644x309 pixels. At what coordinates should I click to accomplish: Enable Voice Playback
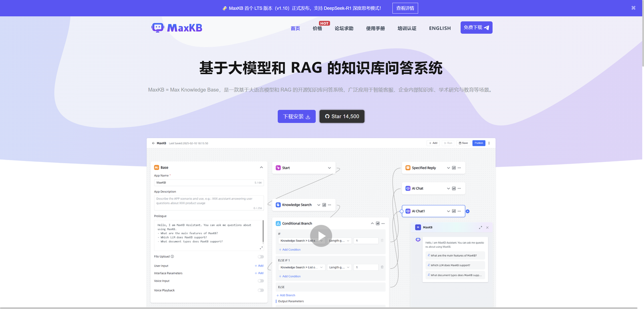[x=261, y=290]
